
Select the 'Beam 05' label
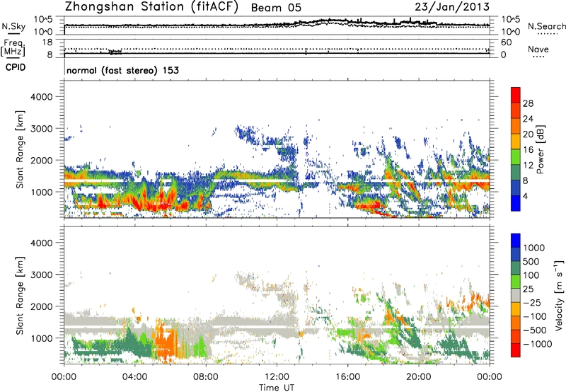pos(276,8)
